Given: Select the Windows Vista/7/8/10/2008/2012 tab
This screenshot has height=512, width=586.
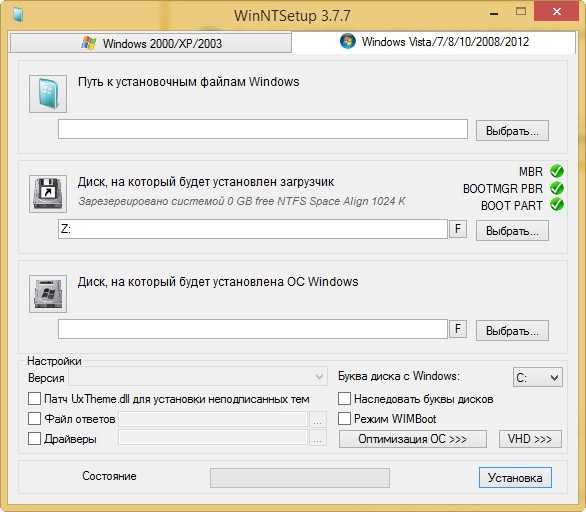Looking at the screenshot, I should click(434, 42).
